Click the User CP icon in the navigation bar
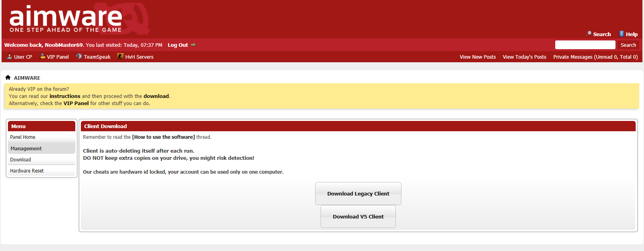This screenshot has width=644, height=251. click(x=10, y=57)
